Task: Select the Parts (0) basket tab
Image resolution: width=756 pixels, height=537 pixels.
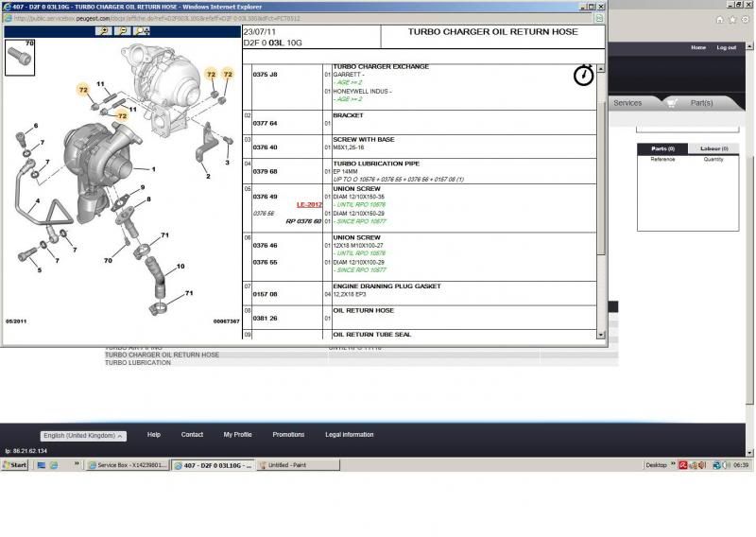Action: [x=662, y=148]
